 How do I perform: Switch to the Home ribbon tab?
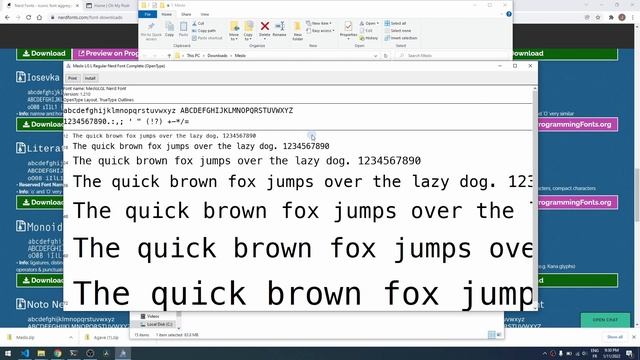[x=167, y=14]
